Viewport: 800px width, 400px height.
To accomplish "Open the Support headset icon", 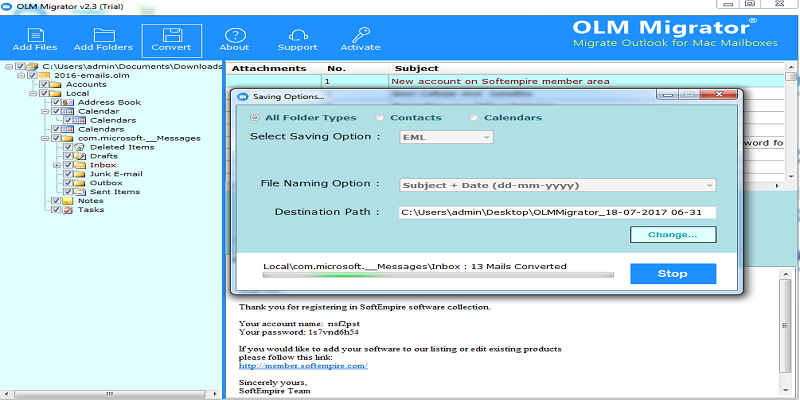I will tap(298, 40).
